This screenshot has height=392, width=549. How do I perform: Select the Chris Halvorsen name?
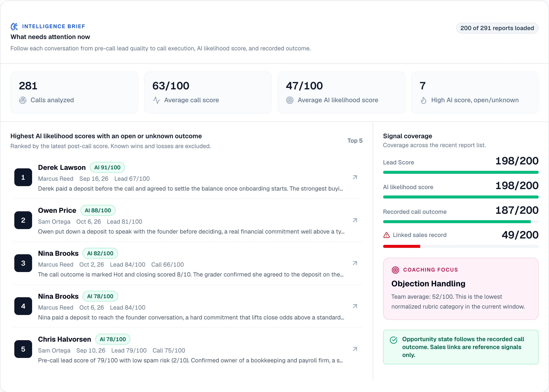click(x=65, y=339)
